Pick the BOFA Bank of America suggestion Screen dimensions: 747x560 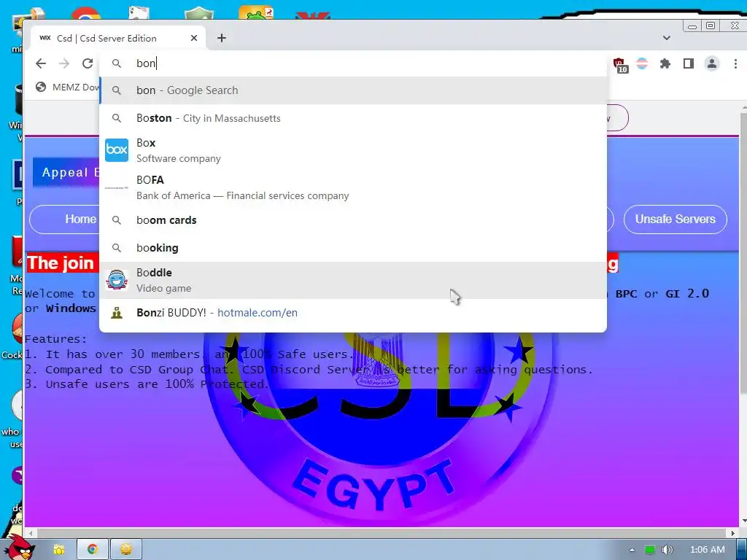[x=353, y=187]
